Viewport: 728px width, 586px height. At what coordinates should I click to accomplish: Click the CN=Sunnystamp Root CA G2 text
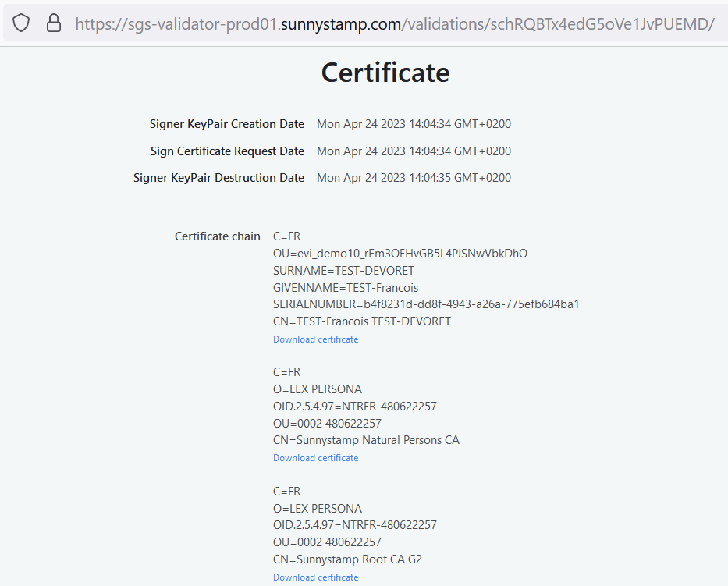(347, 559)
